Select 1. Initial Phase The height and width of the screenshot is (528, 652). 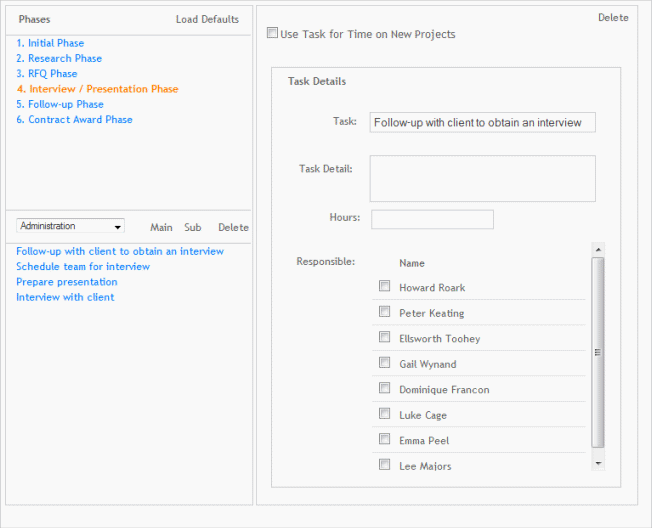[x=50, y=43]
